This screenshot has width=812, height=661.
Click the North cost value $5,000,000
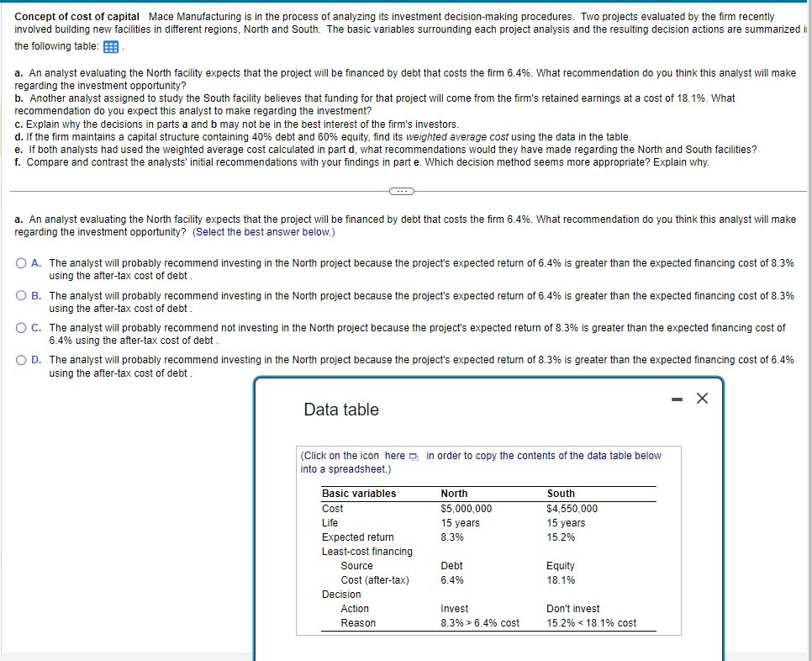[467, 509]
